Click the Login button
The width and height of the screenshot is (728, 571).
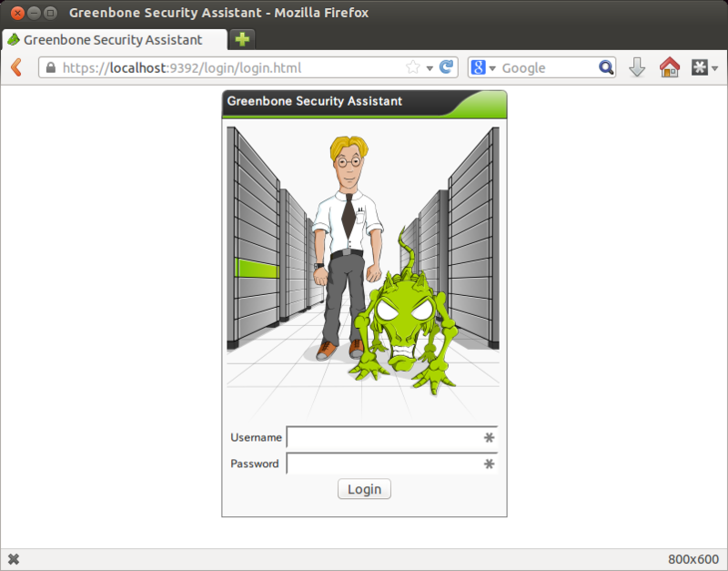[x=365, y=489]
